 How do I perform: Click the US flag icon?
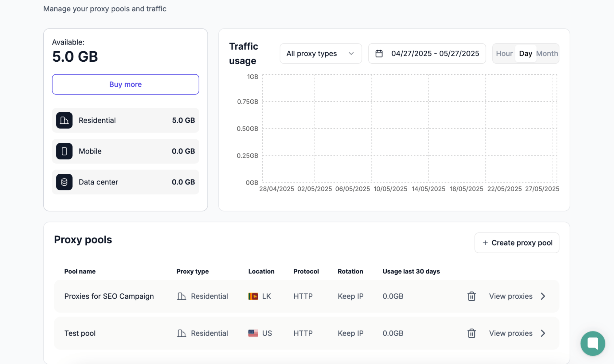point(253,333)
